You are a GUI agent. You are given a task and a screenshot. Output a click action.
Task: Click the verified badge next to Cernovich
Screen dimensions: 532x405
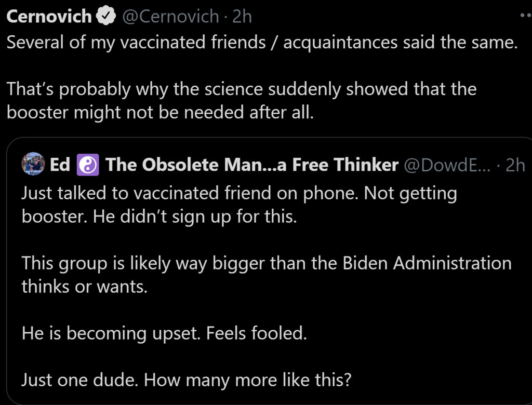tap(106, 17)
